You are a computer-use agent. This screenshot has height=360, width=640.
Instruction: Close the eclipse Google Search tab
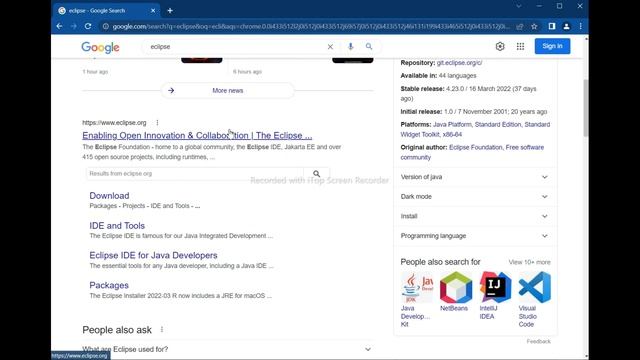point(153,11)
